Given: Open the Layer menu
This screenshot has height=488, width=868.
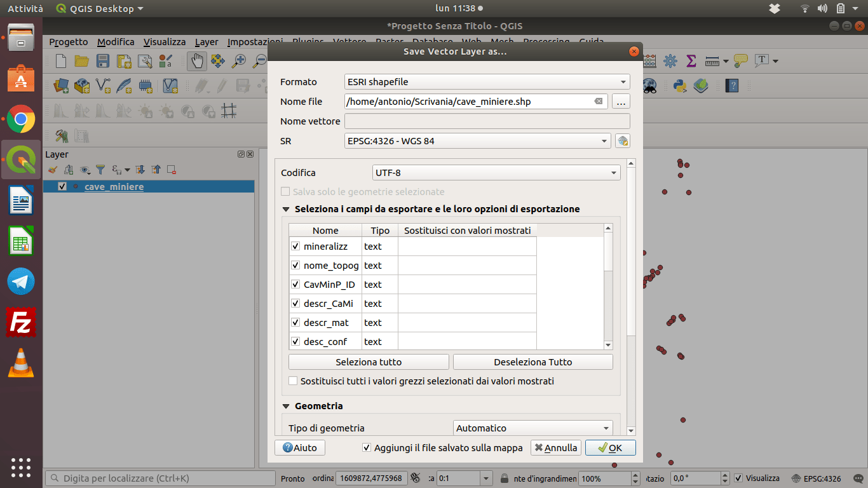Looking at the screenshot, I should pyautogui.click(x=207, y=42).
